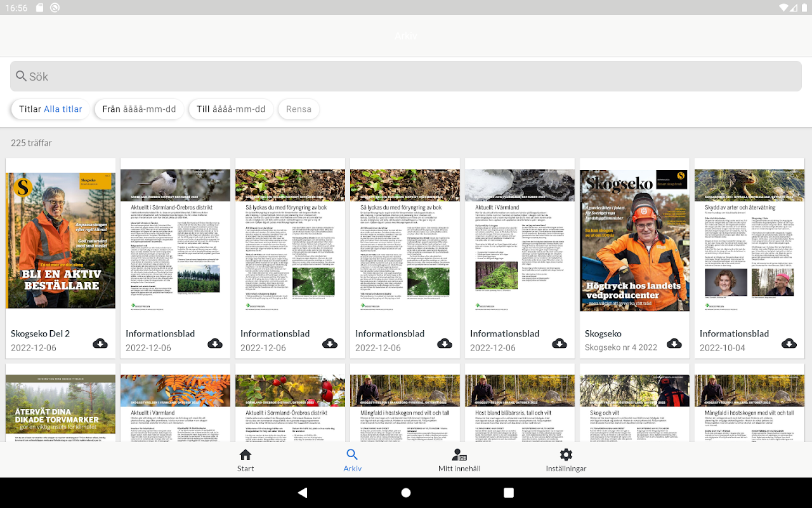Set the Till end date filter
Screen dimensions: 812x508
coord(231,109)
